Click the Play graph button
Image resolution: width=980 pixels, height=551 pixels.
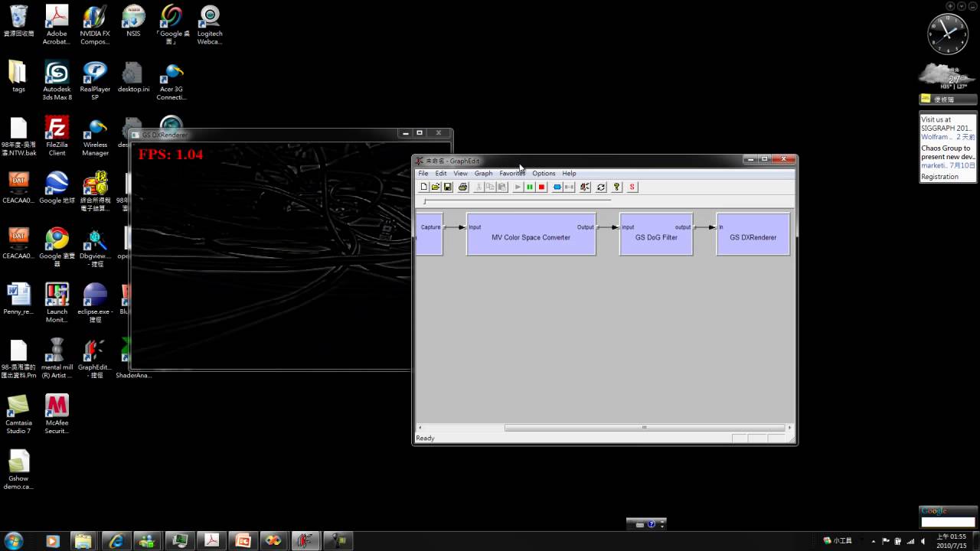point(518,187)
